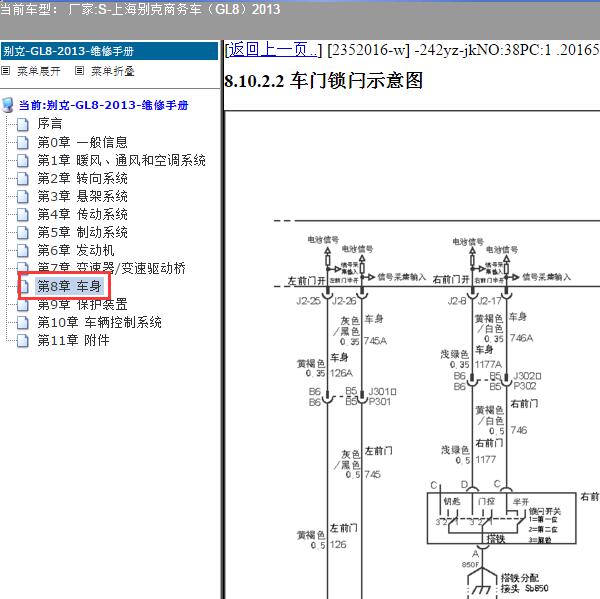The width and height of the screenshot is (600, 599).
Task: Click the page icon beside 第6章 发动机
Action: [23, 250]
